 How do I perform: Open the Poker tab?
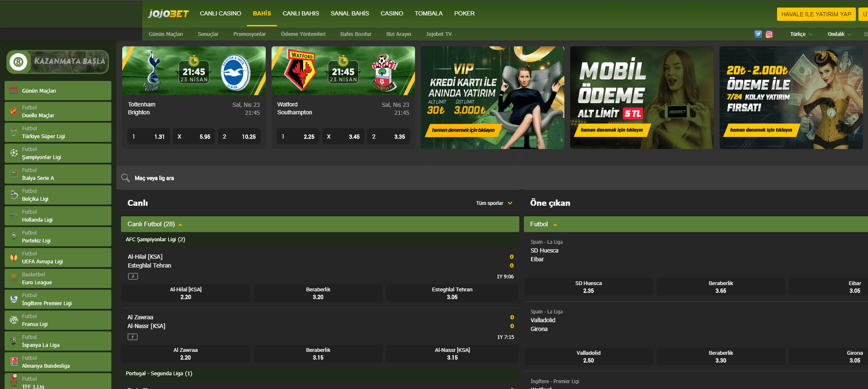[464, 13]
